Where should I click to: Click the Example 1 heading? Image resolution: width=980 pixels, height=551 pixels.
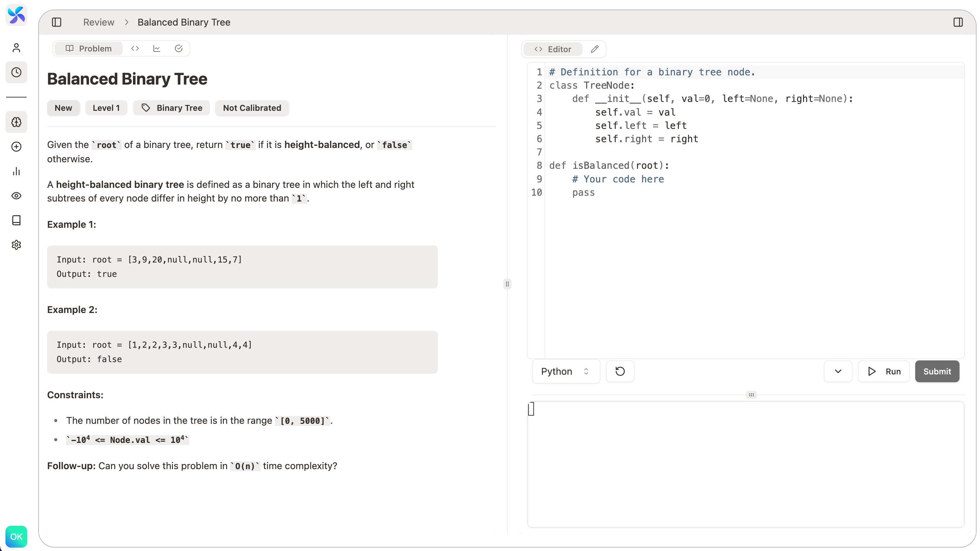[72, 224]
